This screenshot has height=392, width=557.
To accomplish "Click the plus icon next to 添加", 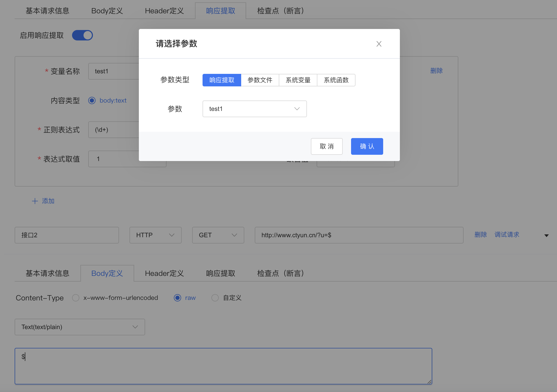I will click(x=35, y=201).
